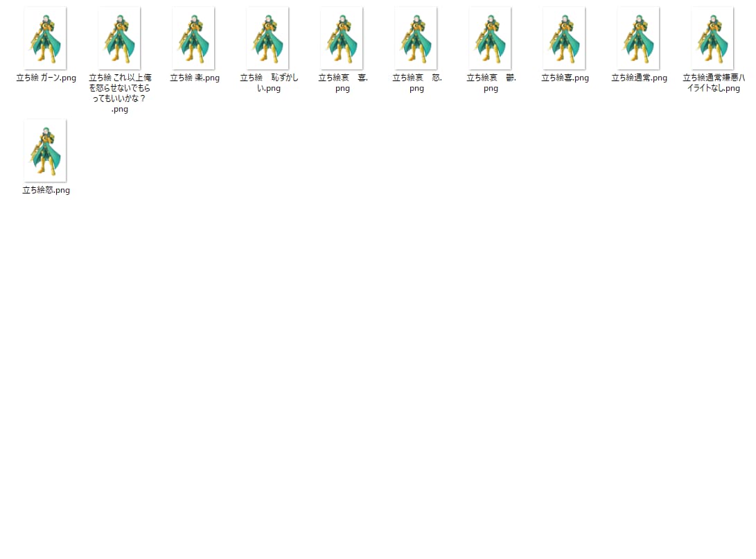
Task: Click the thumbnail above 立ち絵通常.png
Action: [639, 38]
